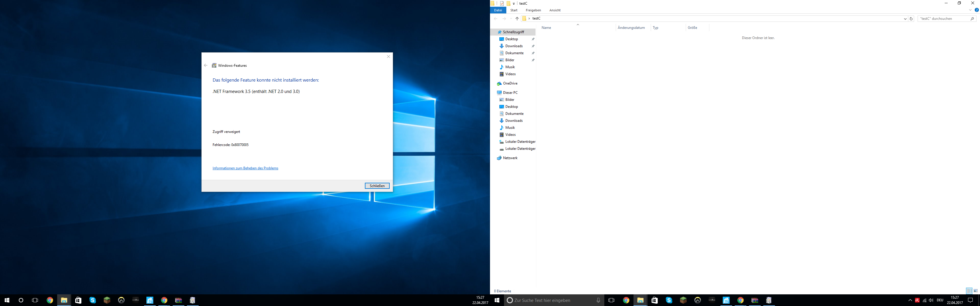Image resolution: width=980 pixels, height=306 pixels.
Task: Click the Properties checkmark icon in Explorer title bar
Action: point(502,3)
